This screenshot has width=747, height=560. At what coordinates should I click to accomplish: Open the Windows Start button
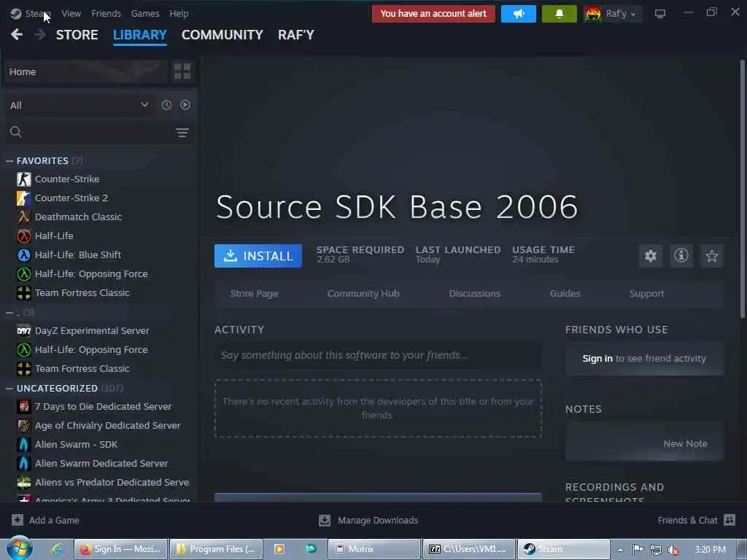pyautogui.click(x=19, y=549)
